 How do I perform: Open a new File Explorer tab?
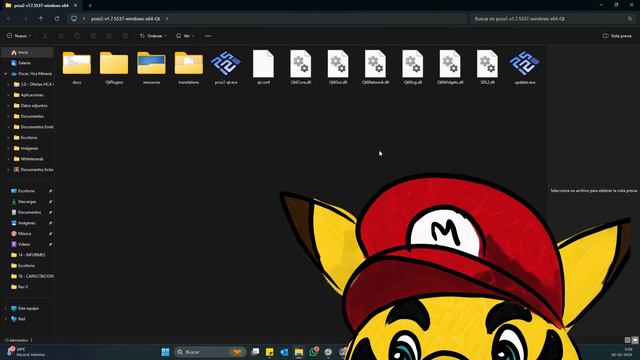90,5
